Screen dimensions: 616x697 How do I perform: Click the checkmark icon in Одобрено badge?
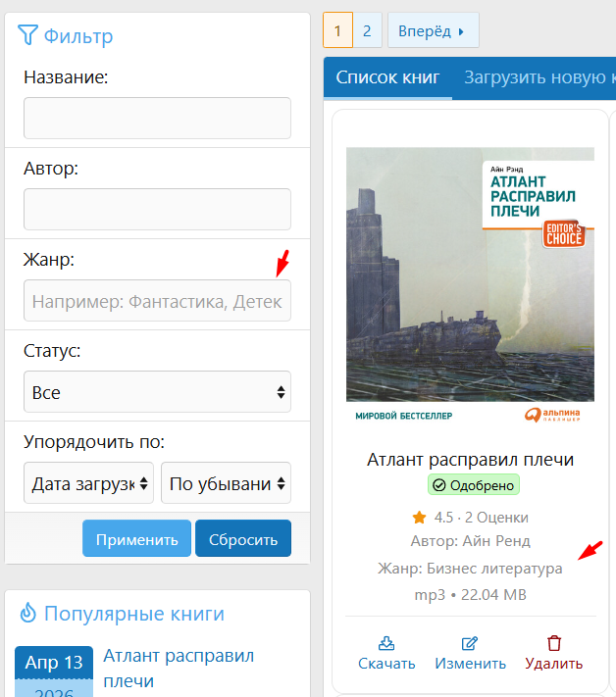click(x=439, y=485)
